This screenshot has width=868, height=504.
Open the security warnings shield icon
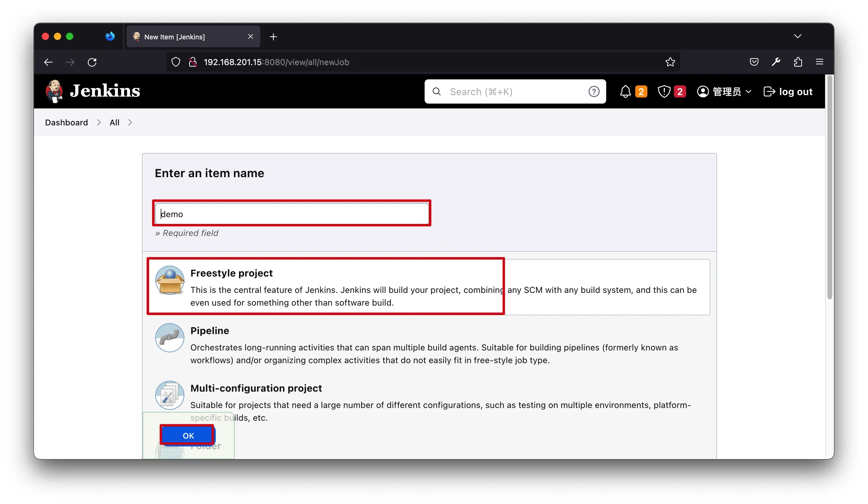664,92
